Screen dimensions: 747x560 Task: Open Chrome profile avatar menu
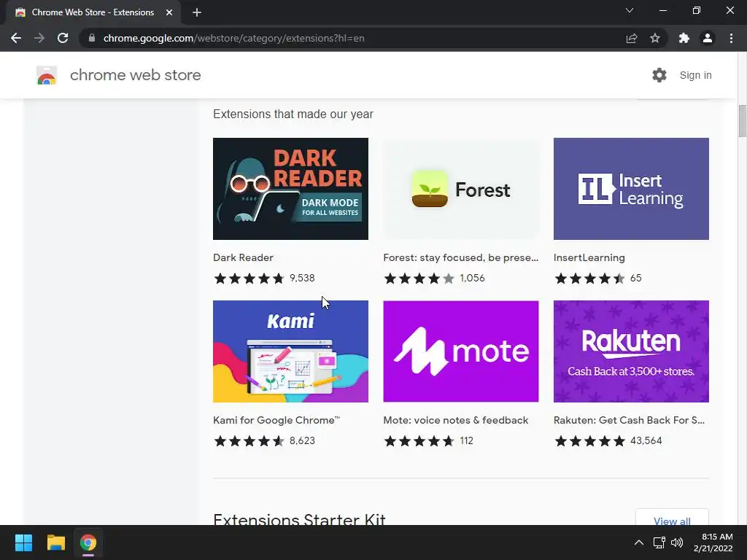point(708,38)
